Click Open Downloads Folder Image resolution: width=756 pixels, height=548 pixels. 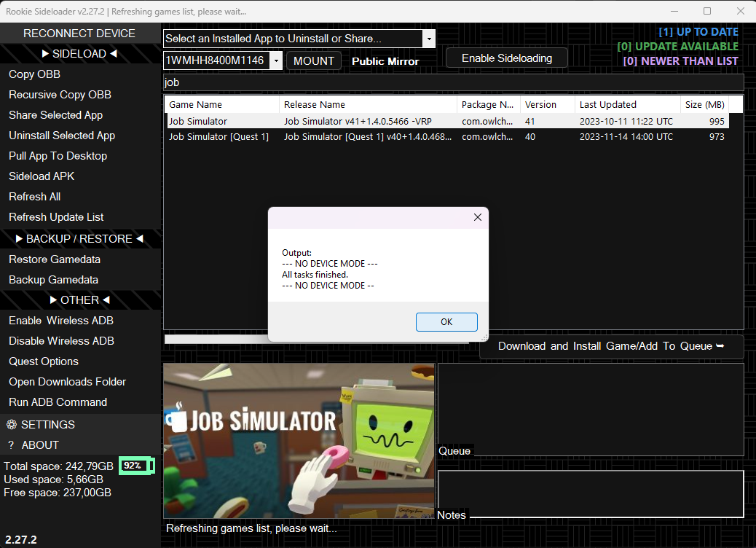67,382
